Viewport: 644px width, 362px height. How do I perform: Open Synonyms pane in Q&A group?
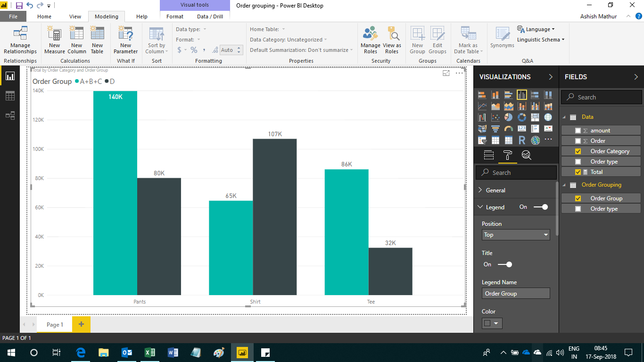coord(502,38)
